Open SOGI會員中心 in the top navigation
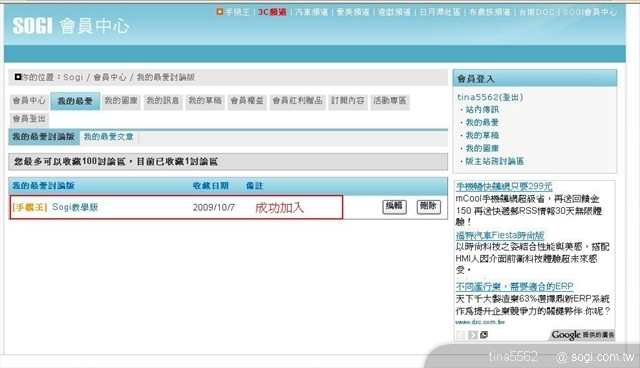640x368 pixels. [590, 12]
